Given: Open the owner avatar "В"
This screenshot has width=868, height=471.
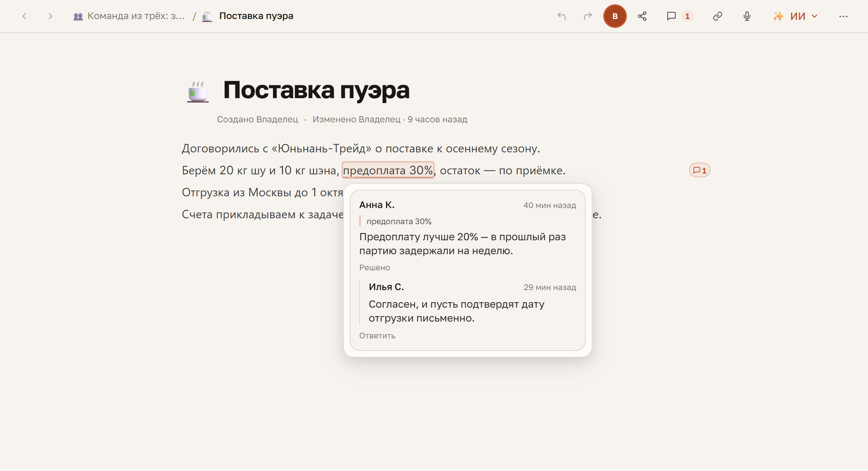Looking at the screenshot, I should point(615,16).
